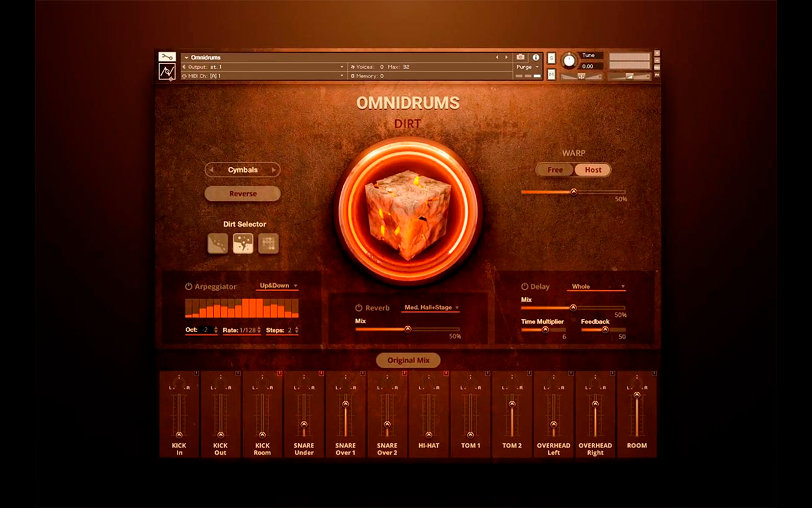Switch to next kit piece after Cymbals
This screenshot has width=812, height=508.
point(274,170)
